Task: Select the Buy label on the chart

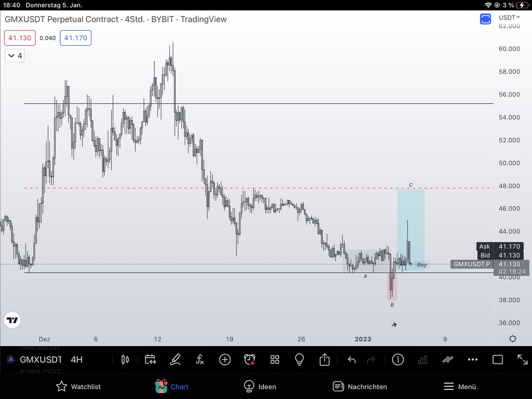Action: pos(422,265)
